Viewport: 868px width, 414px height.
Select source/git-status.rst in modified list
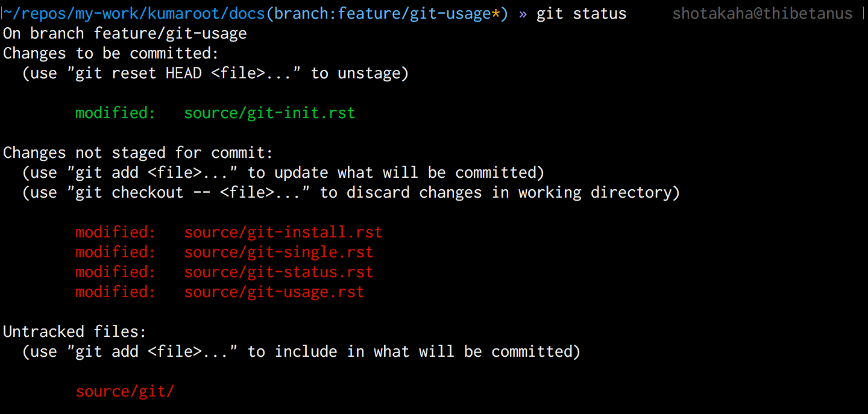[278, 272]
